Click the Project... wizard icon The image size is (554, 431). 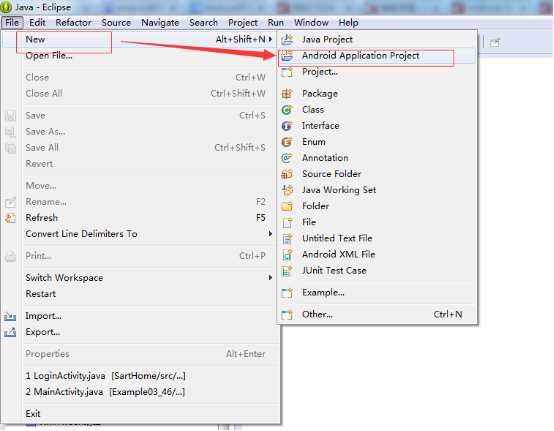[x=287, y=72]
